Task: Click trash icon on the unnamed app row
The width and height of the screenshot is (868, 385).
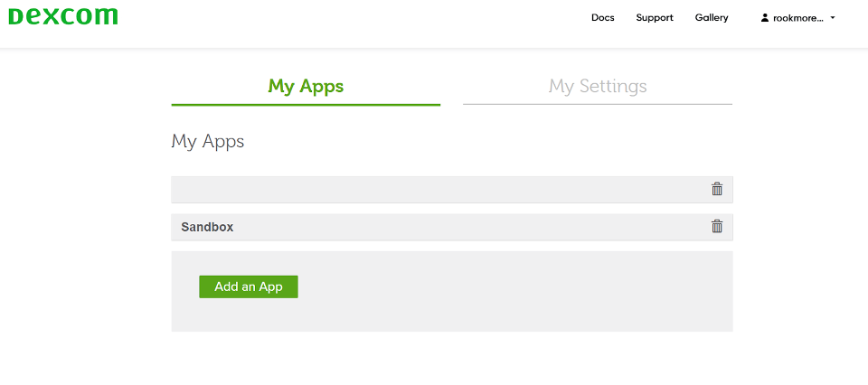Action: [x=717, y=189]
